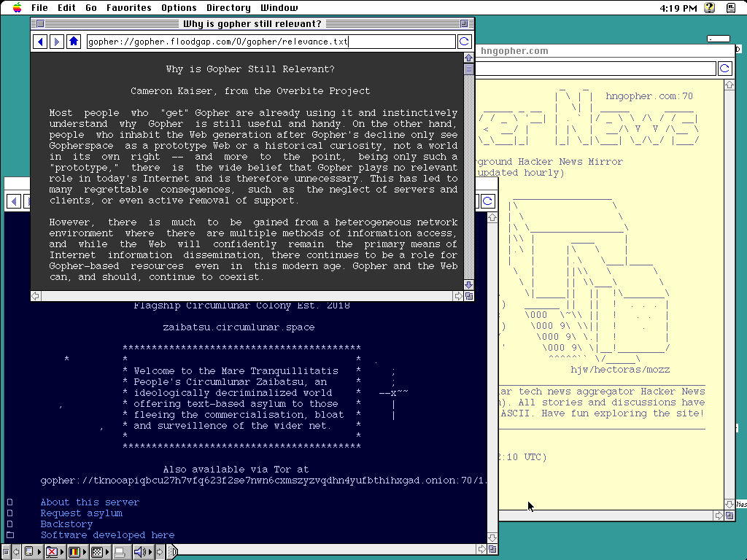The height and width of the screenshot is (560, 747).
Task: Follow the 'Software developed here' link
Action: click(107, 534)
